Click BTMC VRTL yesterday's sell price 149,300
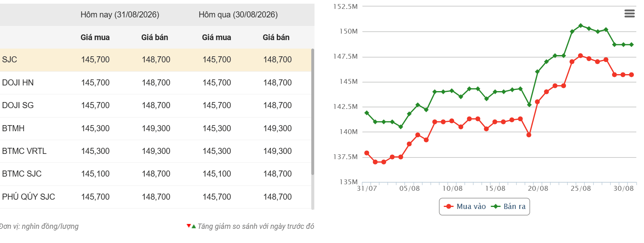The width and height of the screenshot is (644, 243). (278, 151)
